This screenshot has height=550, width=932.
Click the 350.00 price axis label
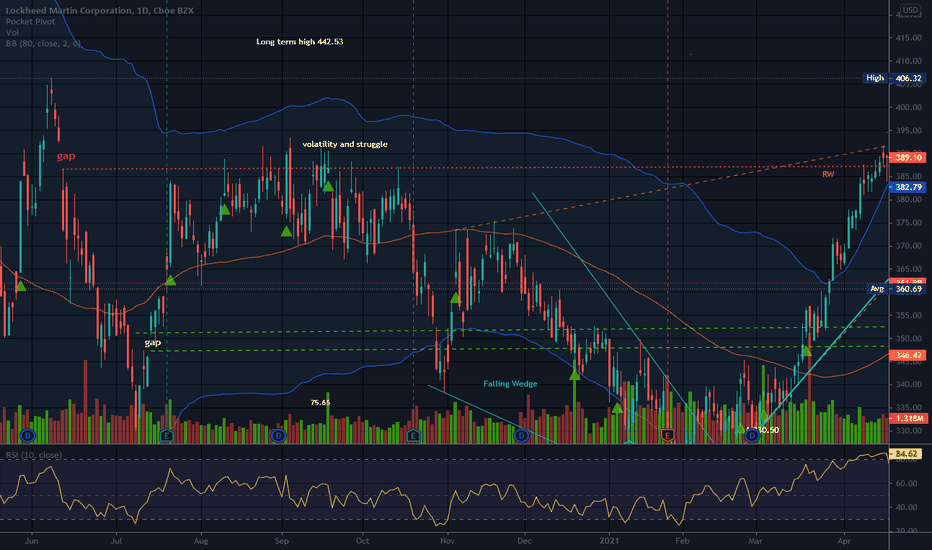909,338
